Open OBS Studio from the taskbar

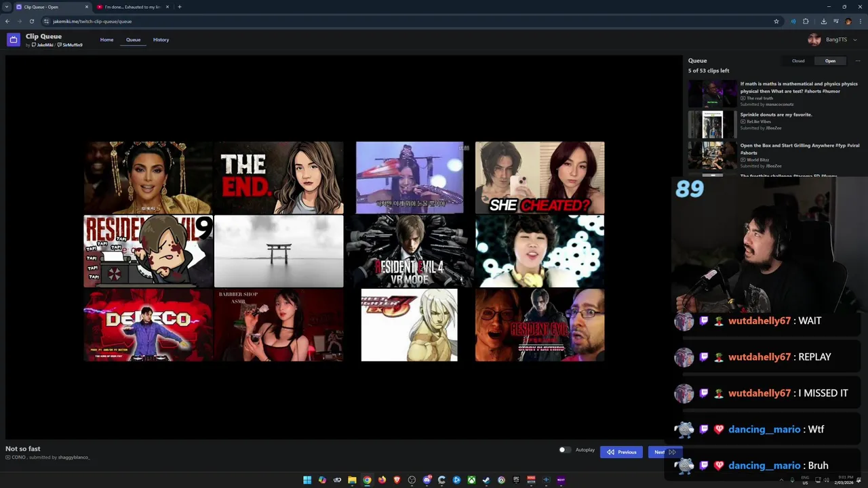coord(412,480)
